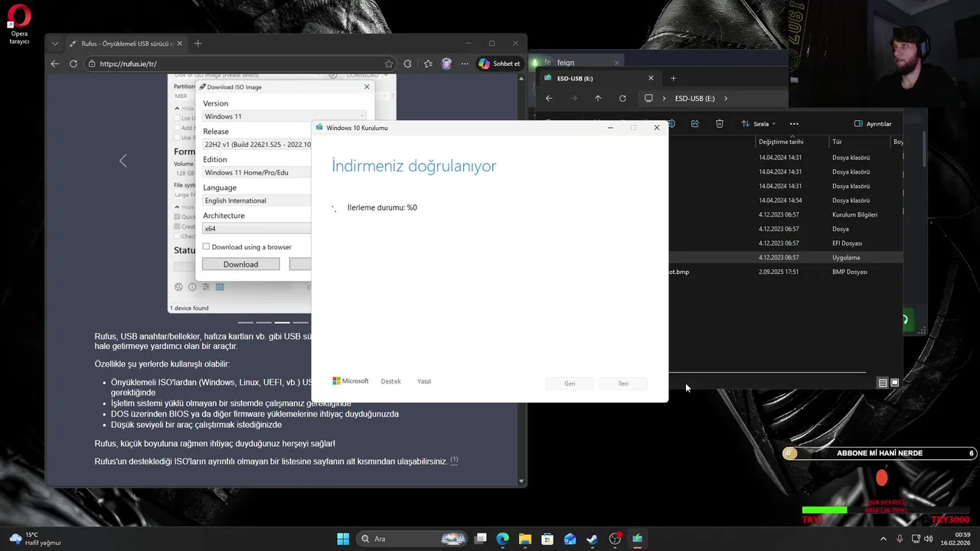The width and height of the screenshot is (980, 551).
Task: Open Edition dropdown Windows 11 Home/Pro/Edu
Action: [256, 172]
